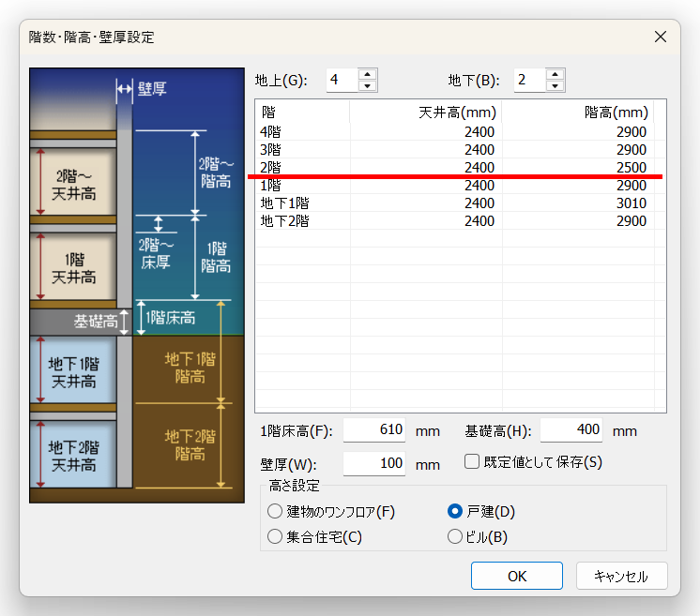Select the 建物のワンフロア(F) radio option
Viewport: 700px width, 616px height.
click(275, 512)
